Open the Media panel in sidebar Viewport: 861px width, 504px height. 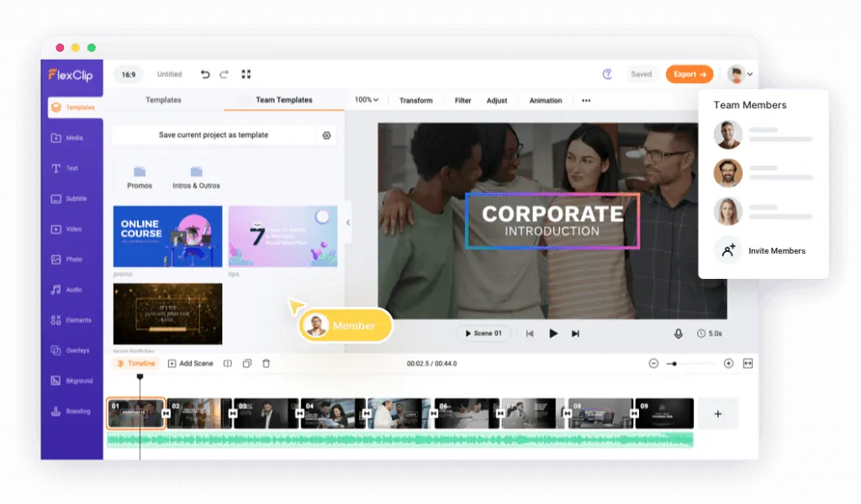point(67,138)
